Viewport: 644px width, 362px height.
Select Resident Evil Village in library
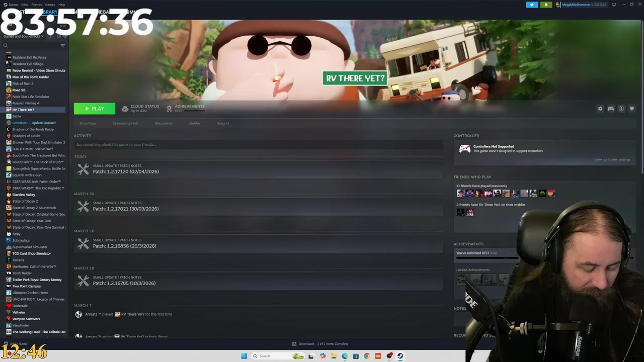(28, 64)
